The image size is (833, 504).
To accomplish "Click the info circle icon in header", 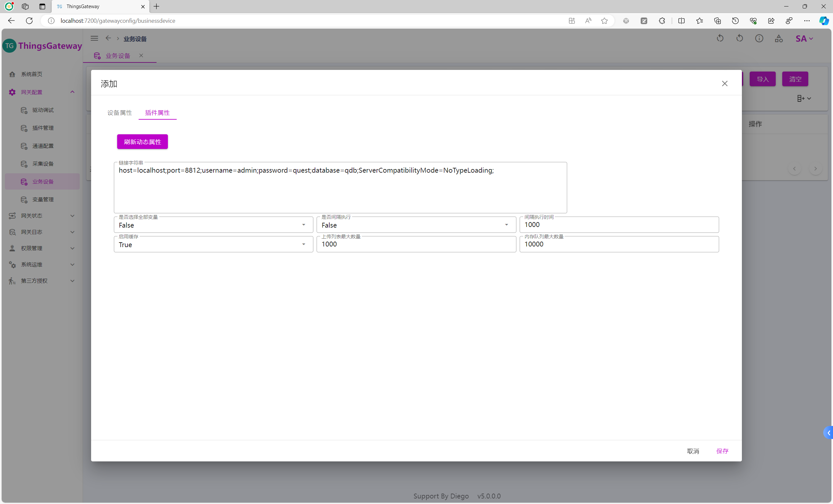I will coord(759,38).
